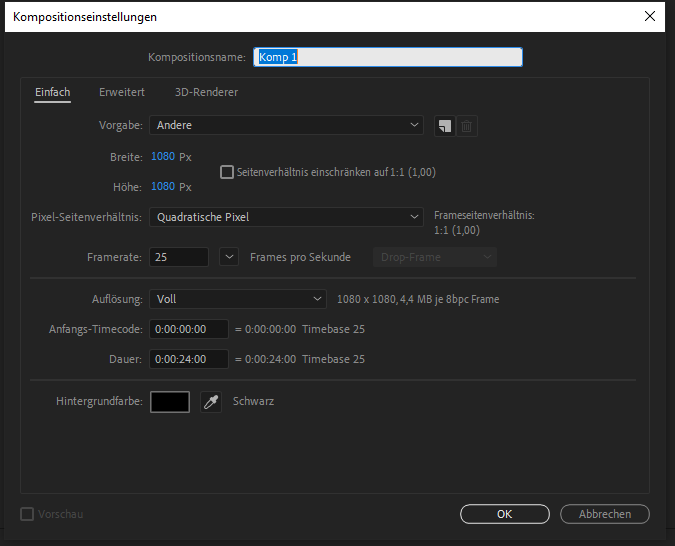Image resolution: width=675 pixels, height=546 pixels.
Task: Click the save preset icon next to Vorgabe
Action: tap(445, 126)
